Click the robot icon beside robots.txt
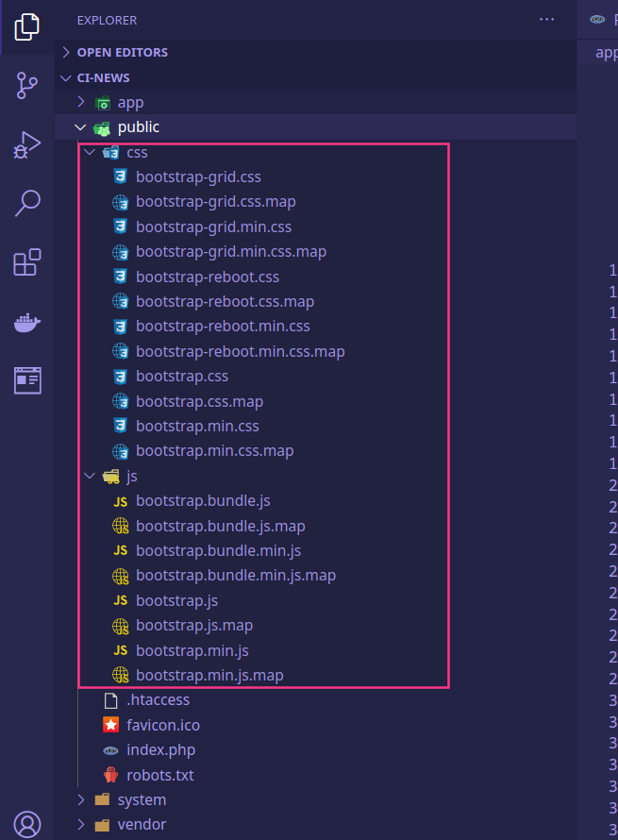Viewport: 618px width, 840px height. (x=110, y=775)
